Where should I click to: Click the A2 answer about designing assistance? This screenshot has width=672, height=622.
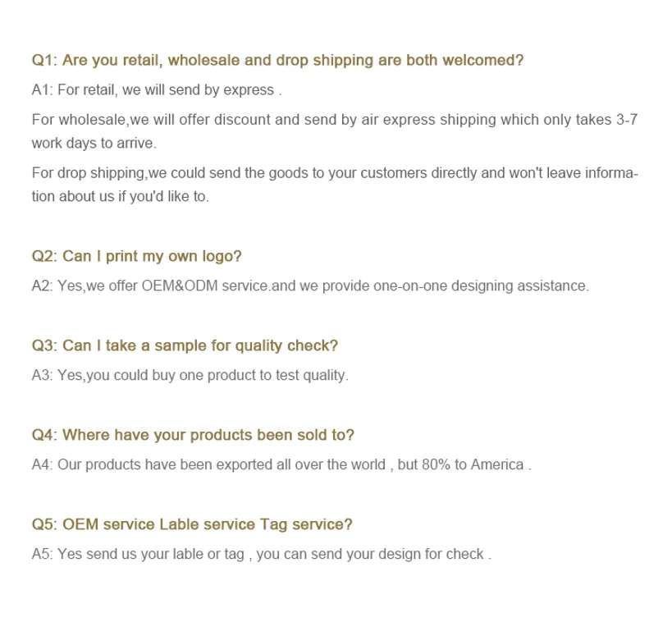(x=310, y=286)
